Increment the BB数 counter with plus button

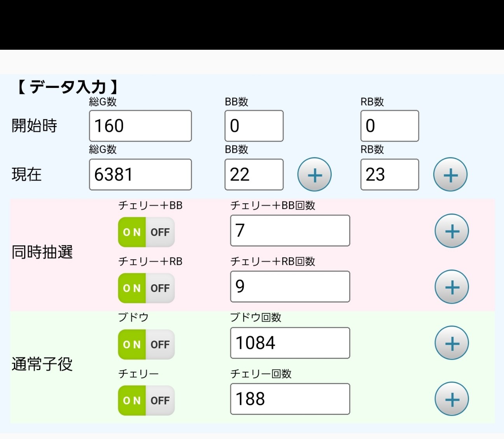pos(314,174)
